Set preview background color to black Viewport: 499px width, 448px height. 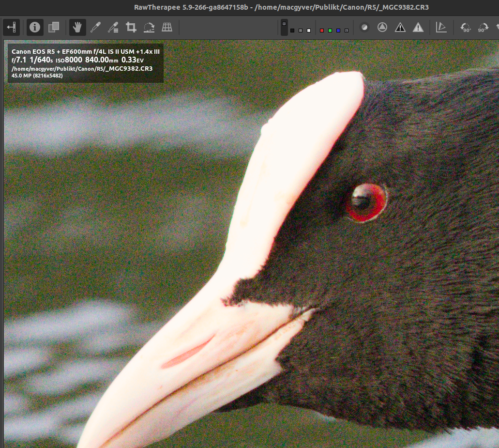292,31
